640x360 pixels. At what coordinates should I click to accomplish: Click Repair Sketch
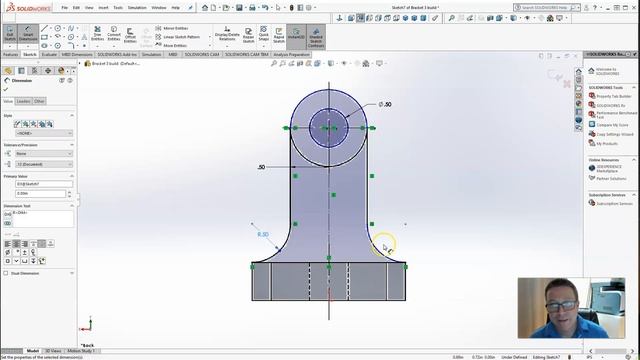pos(249,35)
